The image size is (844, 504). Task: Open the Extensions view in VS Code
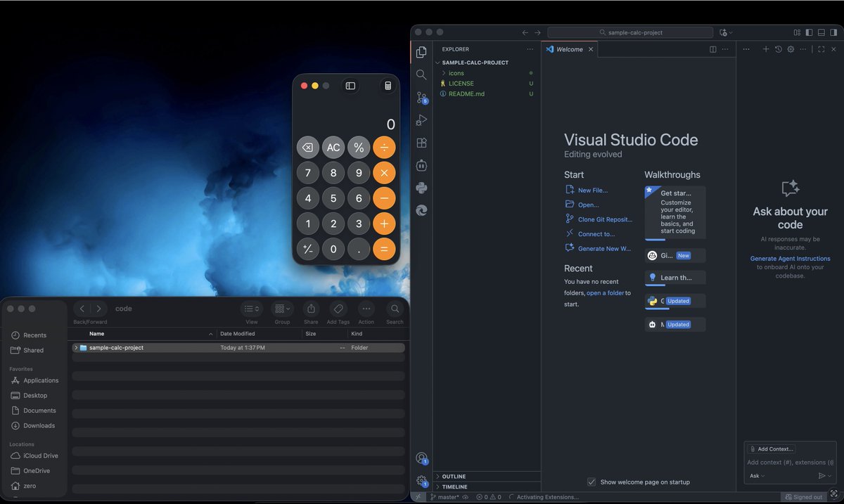tap(421, 143)
